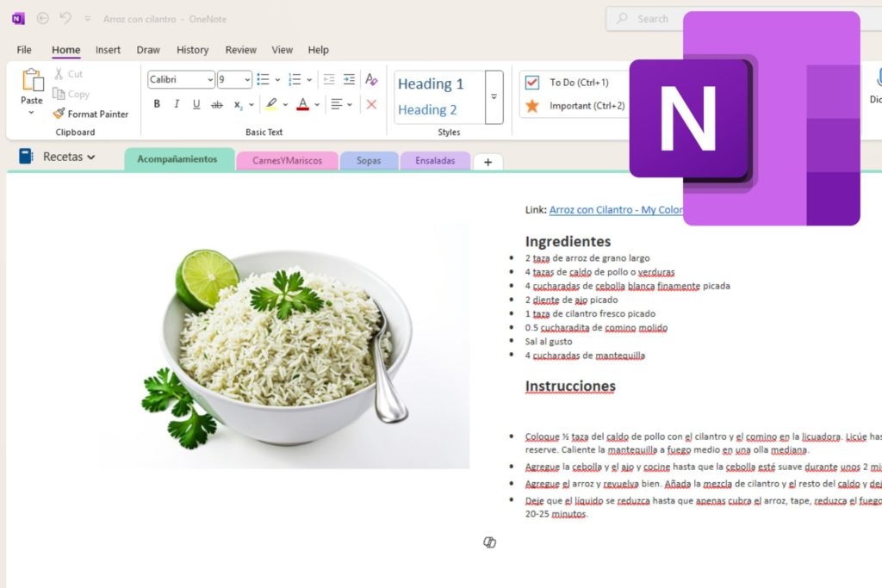Apply italic formatting
The height and width of the screenshot is (588, 882).
(177, 104)
